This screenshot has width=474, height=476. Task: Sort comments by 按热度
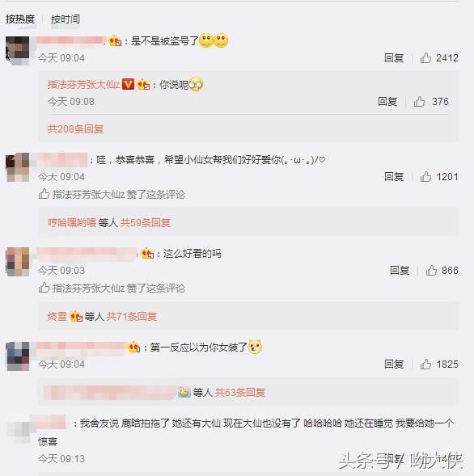[x=20, y=19]
